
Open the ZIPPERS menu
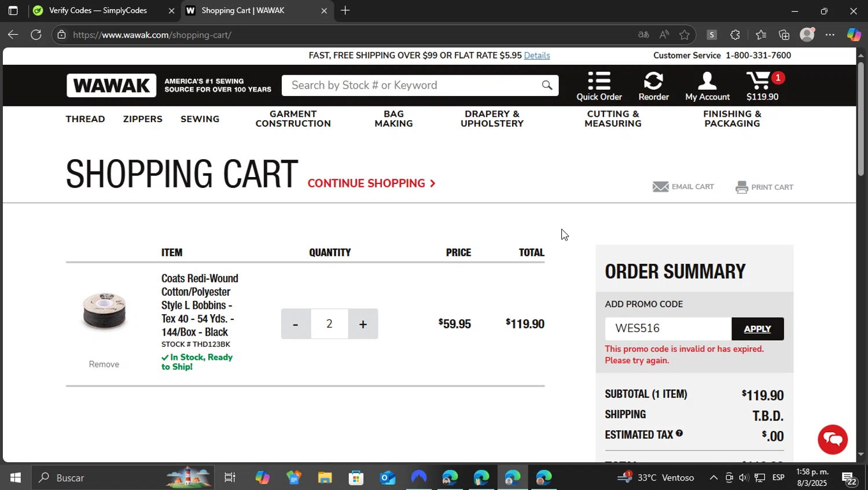[x=142, y=119]
